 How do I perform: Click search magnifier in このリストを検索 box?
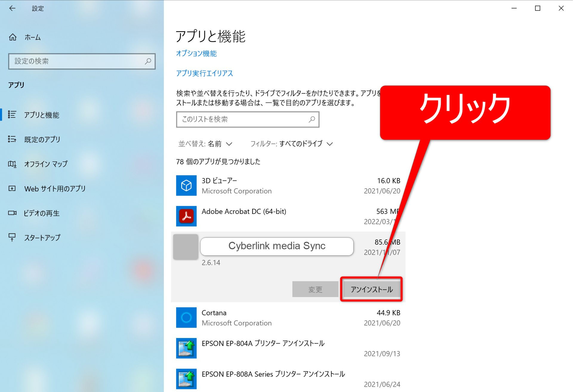(x=312, y=119)
